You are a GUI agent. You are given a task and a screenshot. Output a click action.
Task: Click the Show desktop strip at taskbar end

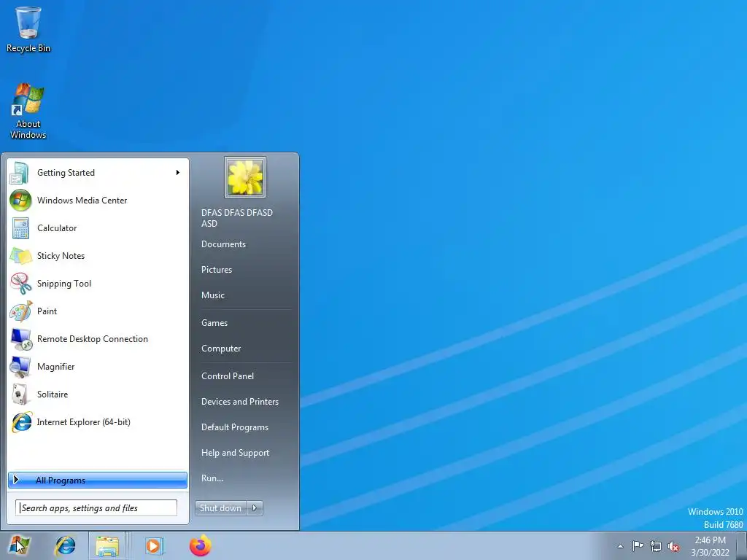(742, 545)
